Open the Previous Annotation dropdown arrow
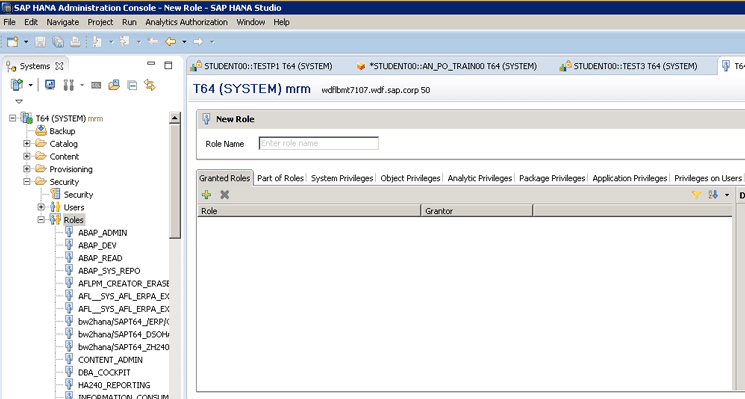 tap(139, 42)
